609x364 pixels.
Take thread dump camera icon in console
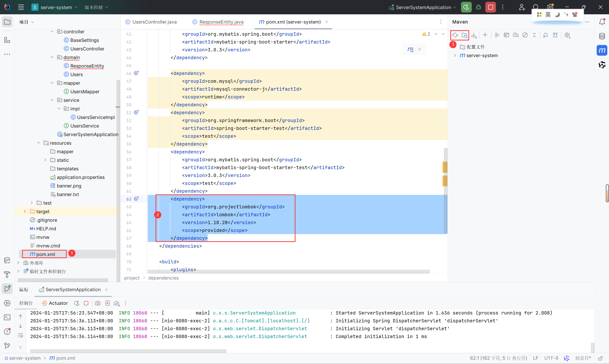[x=98, y=303]
